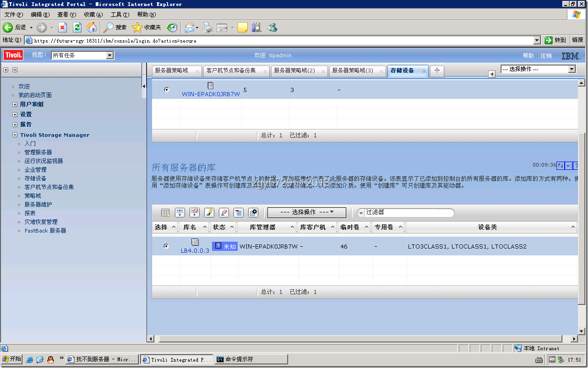Sort by the 设备类 column header

point(487,227)
